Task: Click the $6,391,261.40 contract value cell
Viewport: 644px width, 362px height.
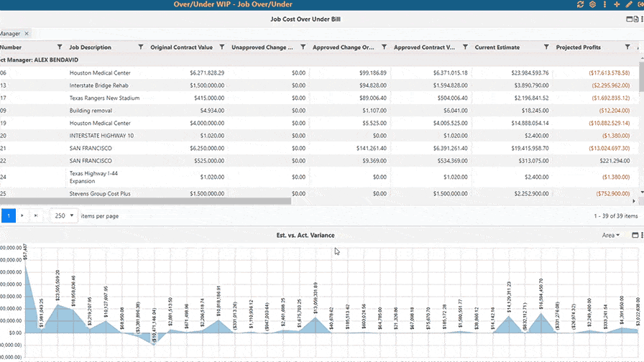Action: tap(450, 148)
